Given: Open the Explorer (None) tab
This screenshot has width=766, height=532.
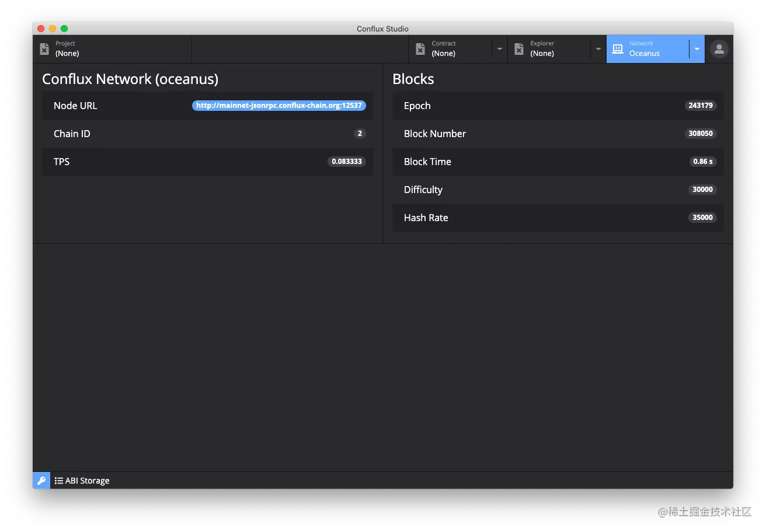Looking at the screenshot, I should (549, 49).
